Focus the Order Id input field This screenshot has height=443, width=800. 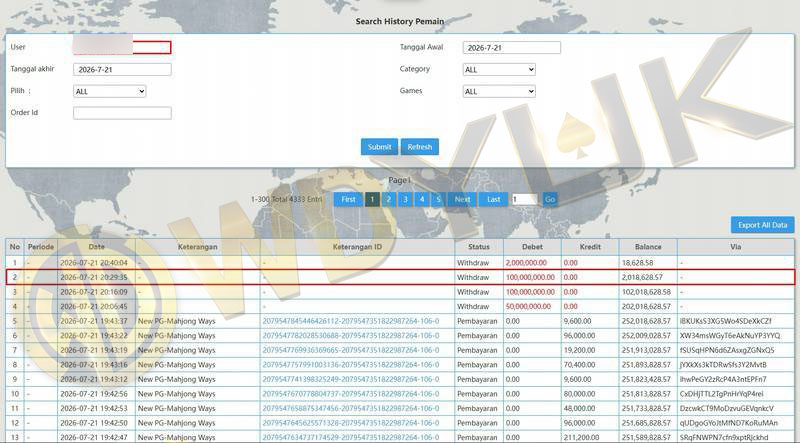coord(122,113)
